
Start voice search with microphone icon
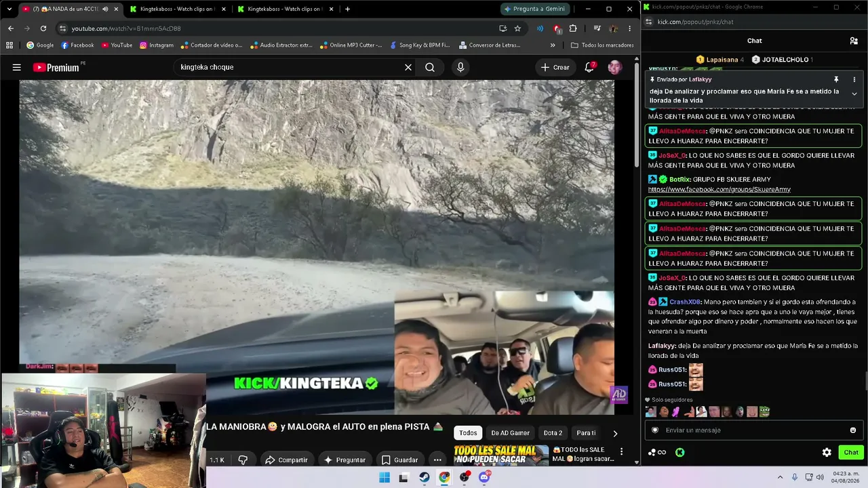pos(460,67)
